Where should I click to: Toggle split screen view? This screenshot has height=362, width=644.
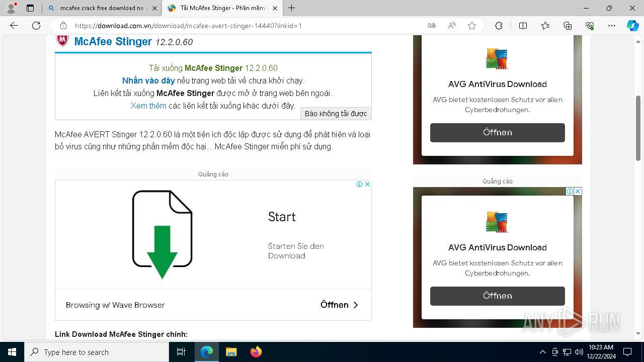523,26
